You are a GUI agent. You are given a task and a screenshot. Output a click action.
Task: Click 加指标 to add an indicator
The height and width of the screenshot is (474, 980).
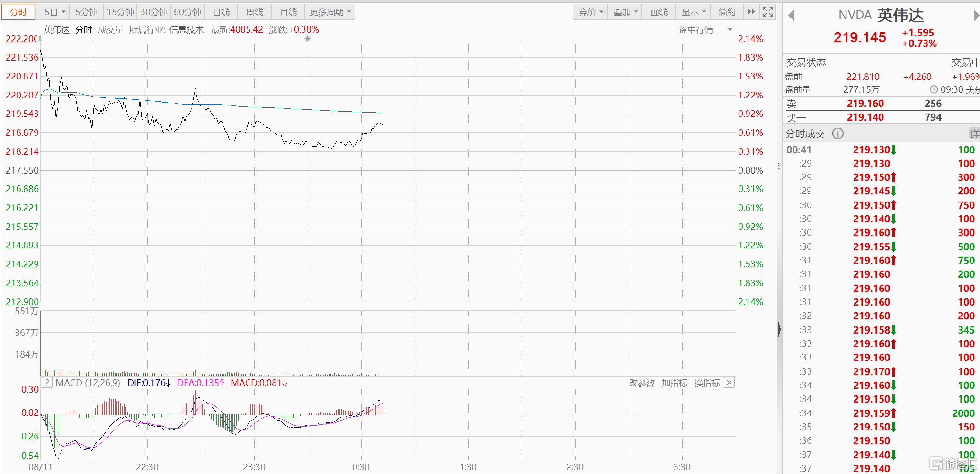(675, 383)
